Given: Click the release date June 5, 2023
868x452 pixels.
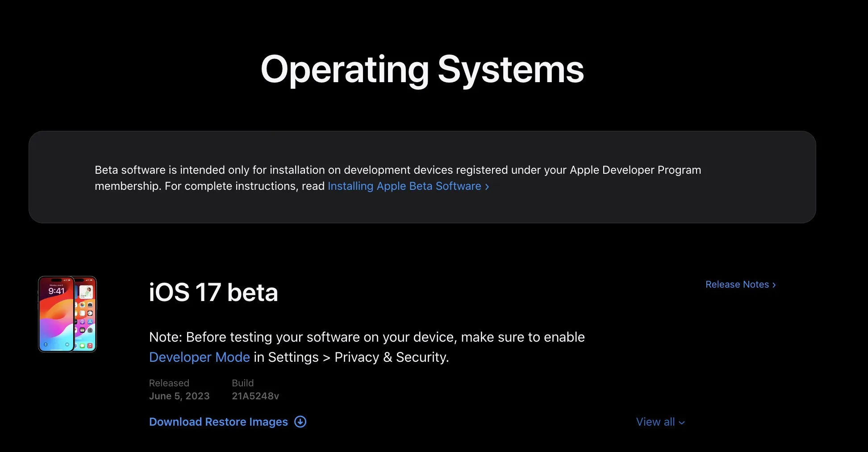Looking at the screenshot, I should (x=179, y=396).
